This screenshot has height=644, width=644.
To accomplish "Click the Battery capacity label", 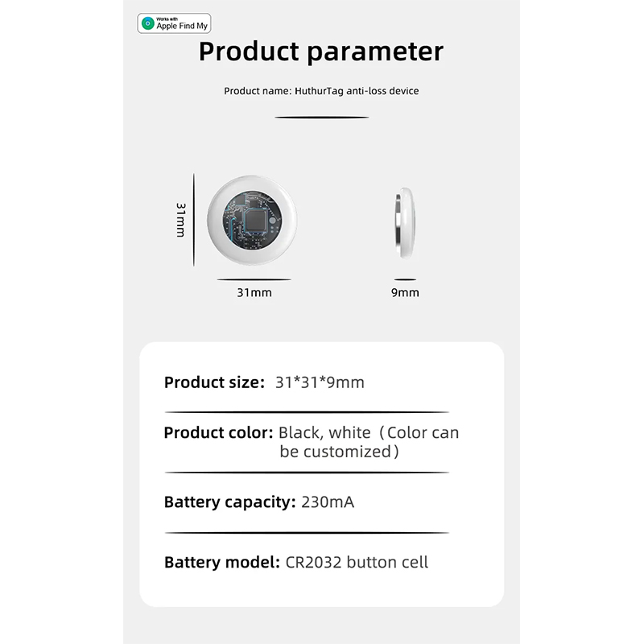I will [230, 502].
